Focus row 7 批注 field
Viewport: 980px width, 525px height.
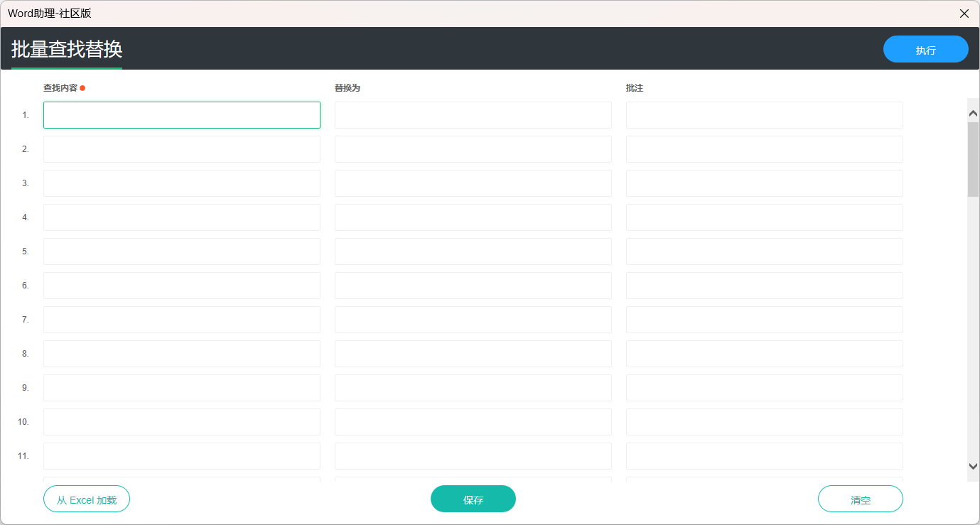coord(765,320)
